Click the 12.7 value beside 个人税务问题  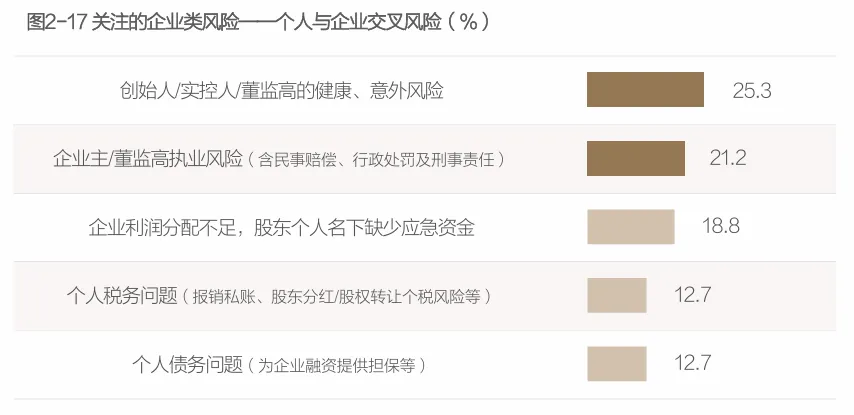[692, 295]
